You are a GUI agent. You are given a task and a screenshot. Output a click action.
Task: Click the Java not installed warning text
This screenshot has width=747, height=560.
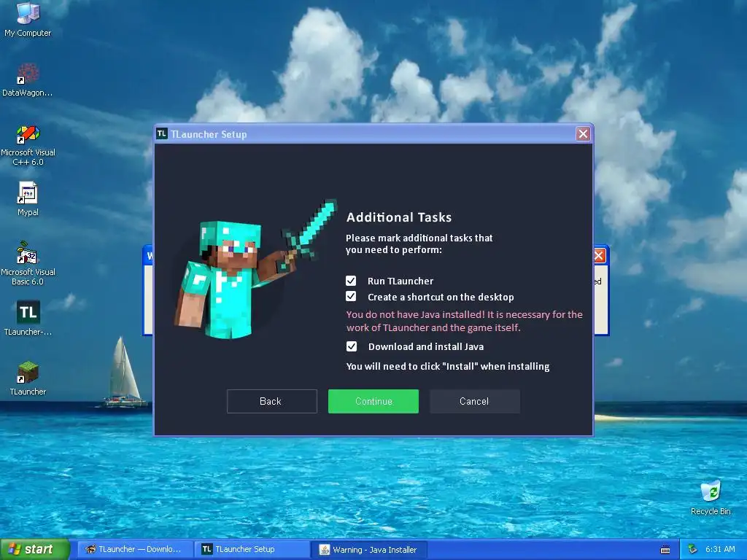465,321
